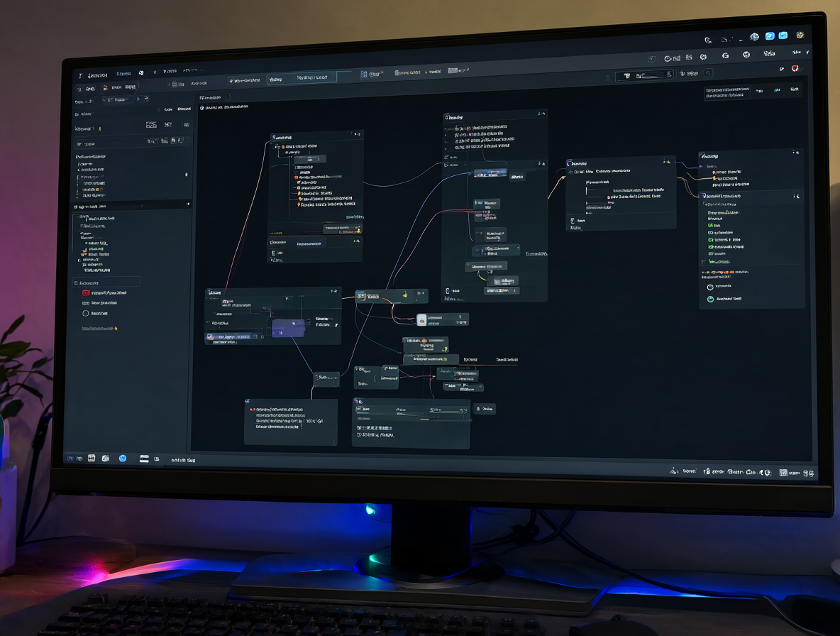This screenshot has width=840, height=636.
Task: Select the purple highlighted block inside node graph
Action: [288, 328]
